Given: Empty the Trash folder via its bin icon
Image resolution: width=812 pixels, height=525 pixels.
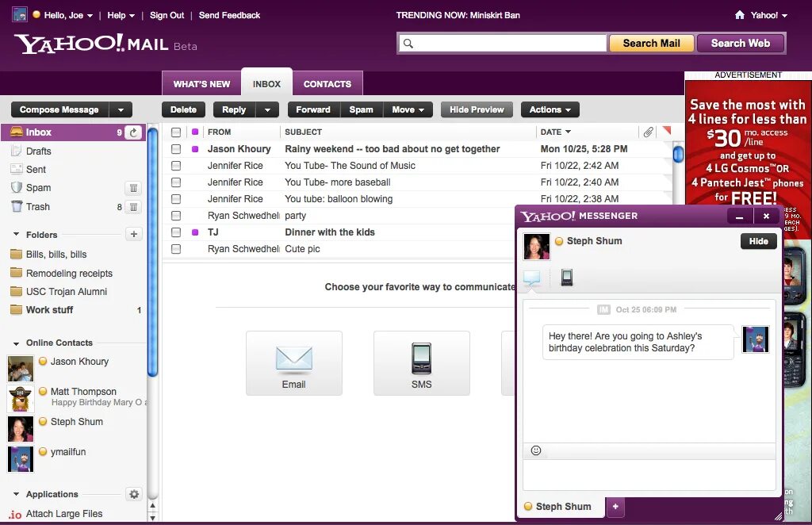Looking at the screenshot, I should [x=133, y=207].
